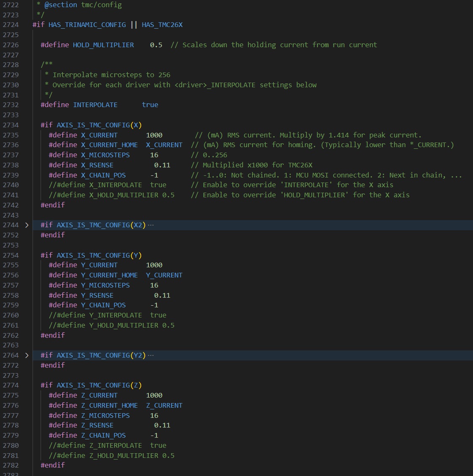Click the X_MICROSTEPS value 16
This screenshot has height=476, width=473.
pyautogui.click(x=154, y=155)
